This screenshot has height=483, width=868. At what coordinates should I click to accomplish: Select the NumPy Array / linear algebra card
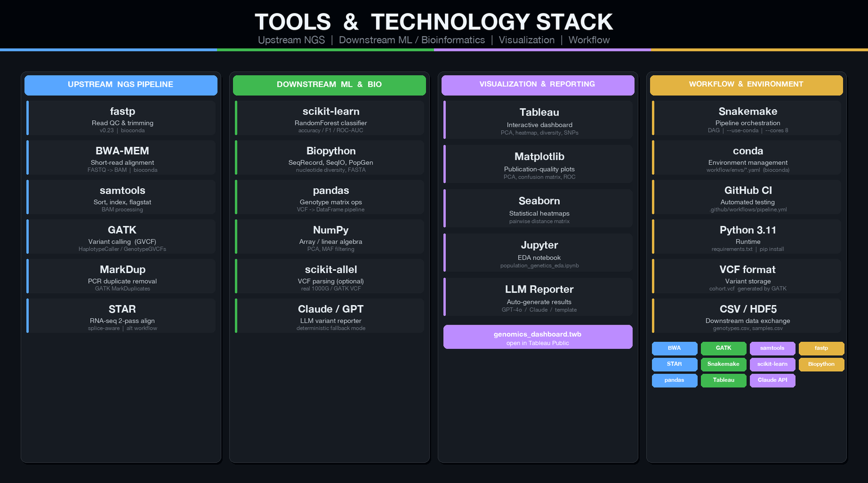(x=329, y=237)
